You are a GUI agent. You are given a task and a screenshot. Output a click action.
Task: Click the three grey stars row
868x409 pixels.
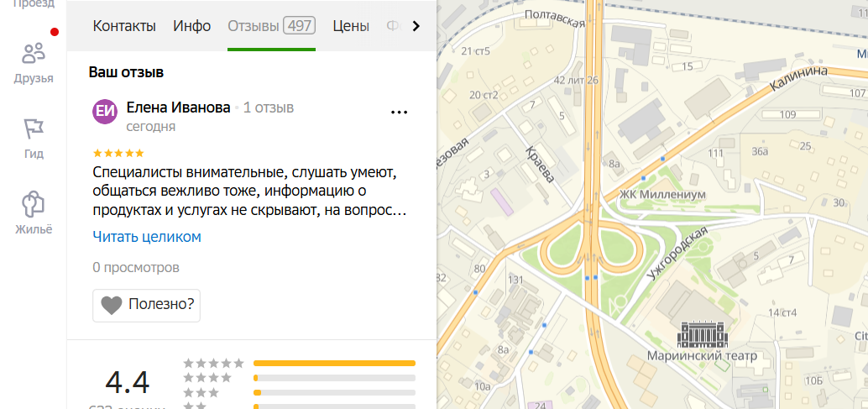click(x=201, y=392)
